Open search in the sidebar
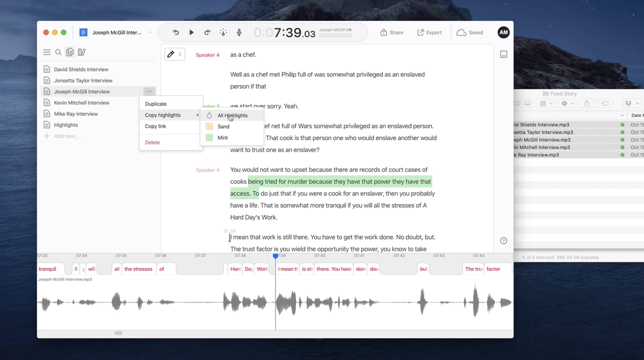 tap(58, 52)
